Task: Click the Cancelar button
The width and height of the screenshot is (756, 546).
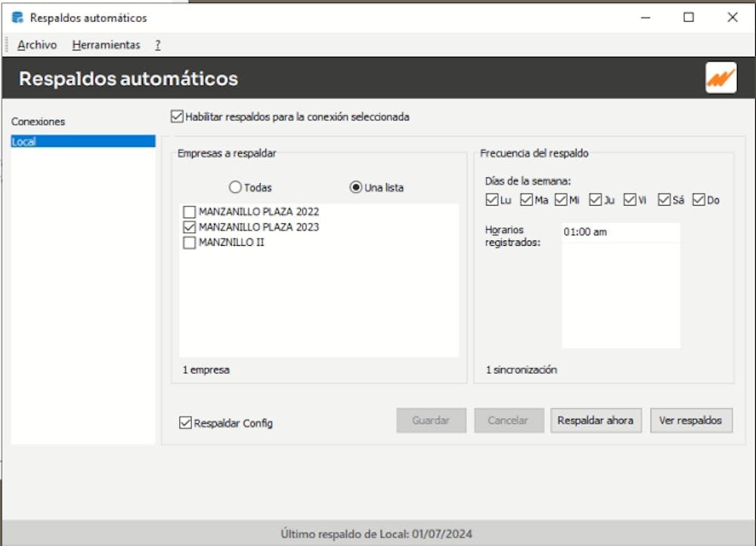Action: tap(508, 420)
